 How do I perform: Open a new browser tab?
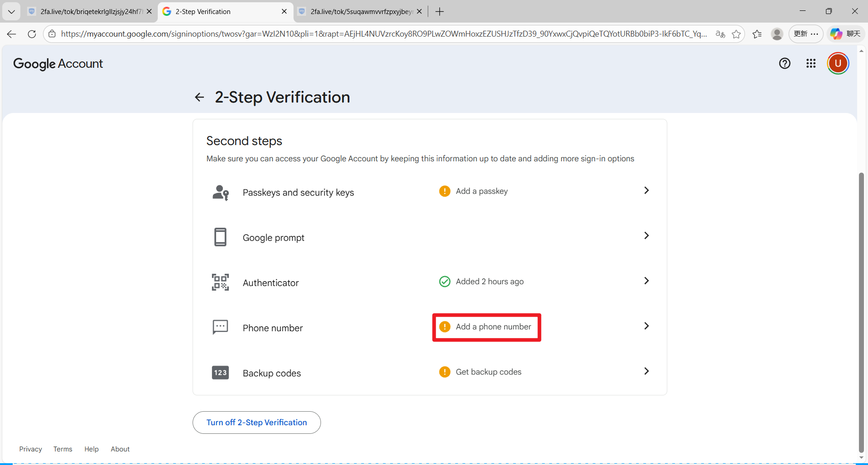coord(439,12)
